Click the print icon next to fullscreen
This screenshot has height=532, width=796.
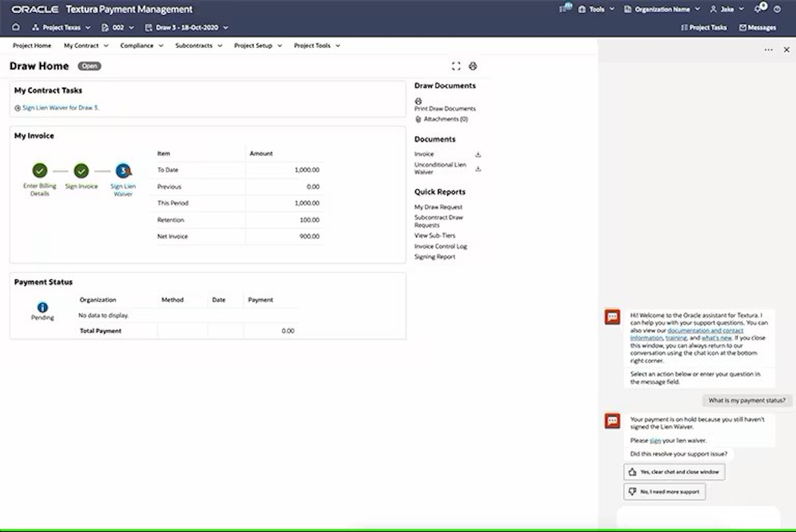pos(473,66)
